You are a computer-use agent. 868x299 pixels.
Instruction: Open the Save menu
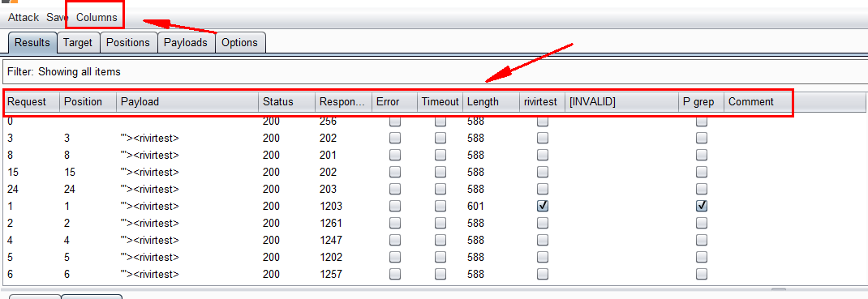57,17
